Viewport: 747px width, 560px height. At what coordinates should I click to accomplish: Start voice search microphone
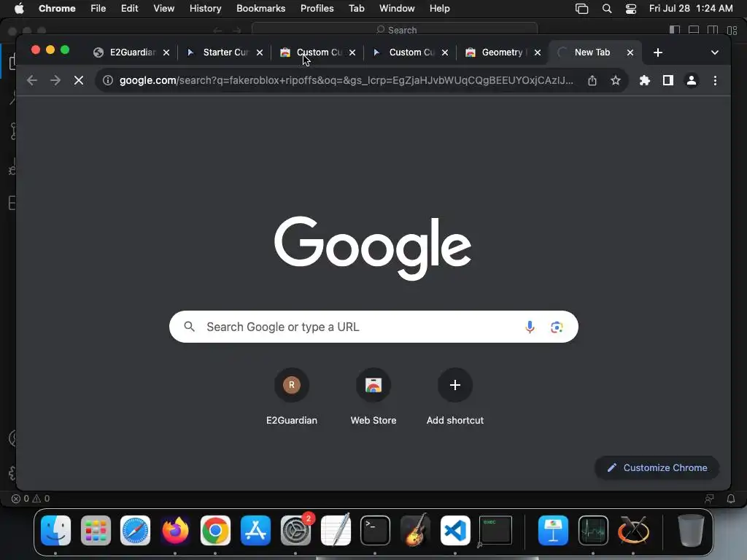(530, 327)
